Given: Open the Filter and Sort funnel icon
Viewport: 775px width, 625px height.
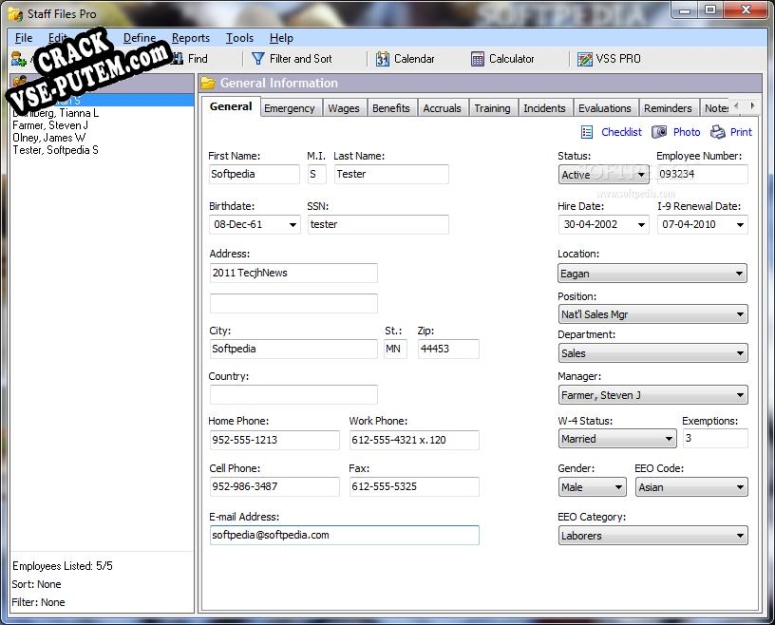Looking at the screenshot, I should point(258,59).
